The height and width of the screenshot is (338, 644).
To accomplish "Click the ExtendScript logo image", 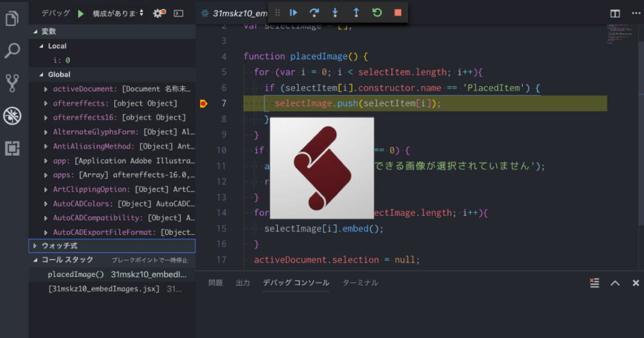I will click(321, 168).
